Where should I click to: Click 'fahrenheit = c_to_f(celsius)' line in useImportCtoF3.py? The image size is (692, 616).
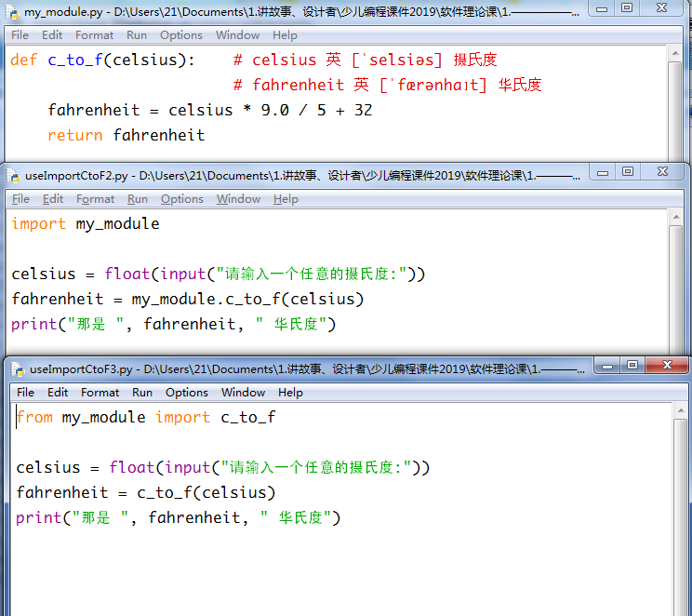coord(146,492)
